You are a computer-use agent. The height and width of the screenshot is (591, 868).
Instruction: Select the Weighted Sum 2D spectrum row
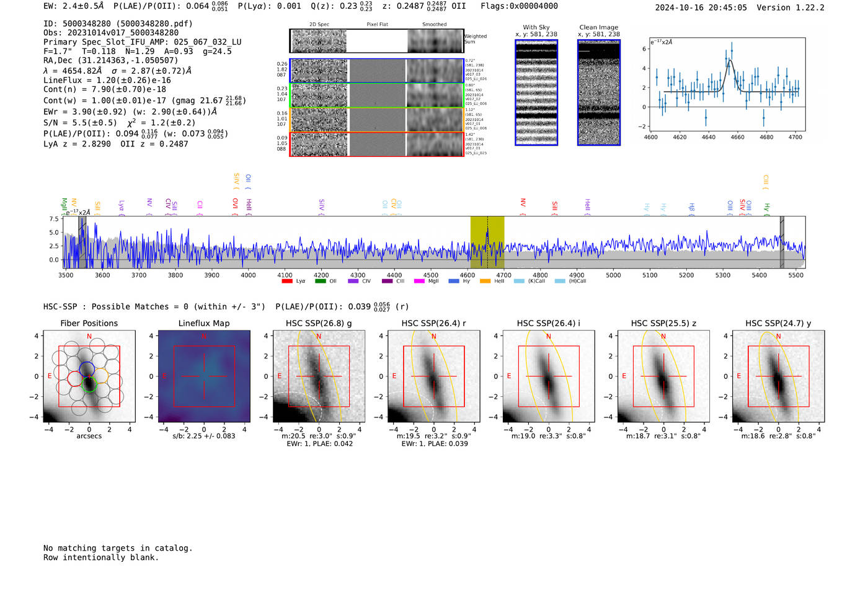pos(376,41)
